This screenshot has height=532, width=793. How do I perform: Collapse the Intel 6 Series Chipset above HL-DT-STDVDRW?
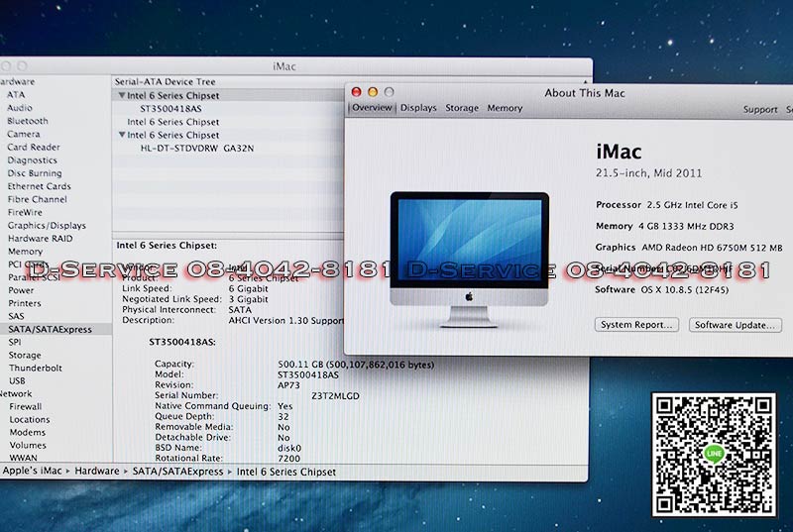click(121, 135)
